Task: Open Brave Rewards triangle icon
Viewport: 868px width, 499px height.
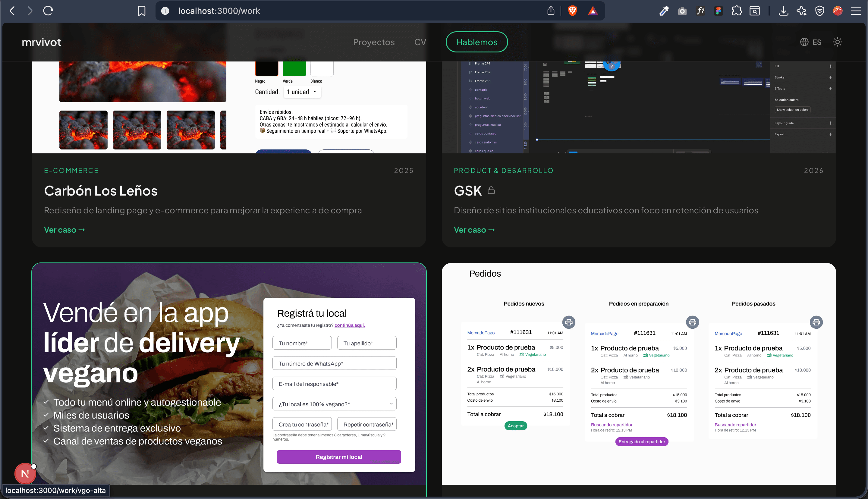Action: pos(593,11)
